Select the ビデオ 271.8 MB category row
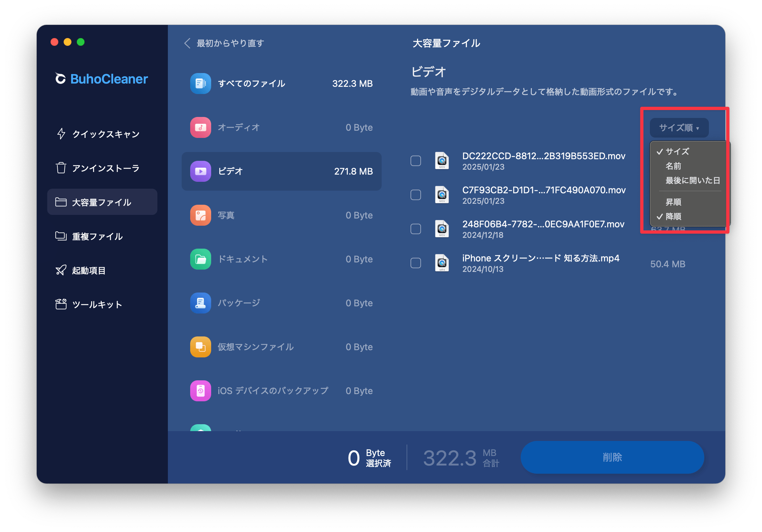This screenshot has width=762, height=532. pyautogui.click(x=281, y=171)
